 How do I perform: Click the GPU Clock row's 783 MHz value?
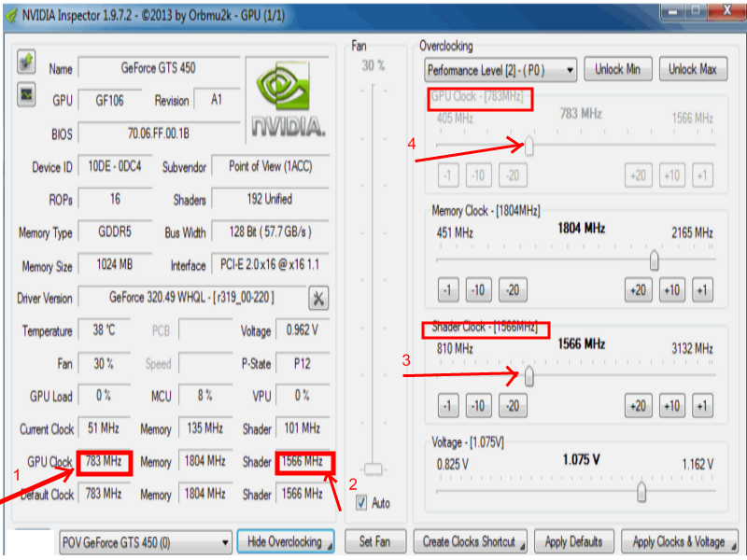click(104, 461)
